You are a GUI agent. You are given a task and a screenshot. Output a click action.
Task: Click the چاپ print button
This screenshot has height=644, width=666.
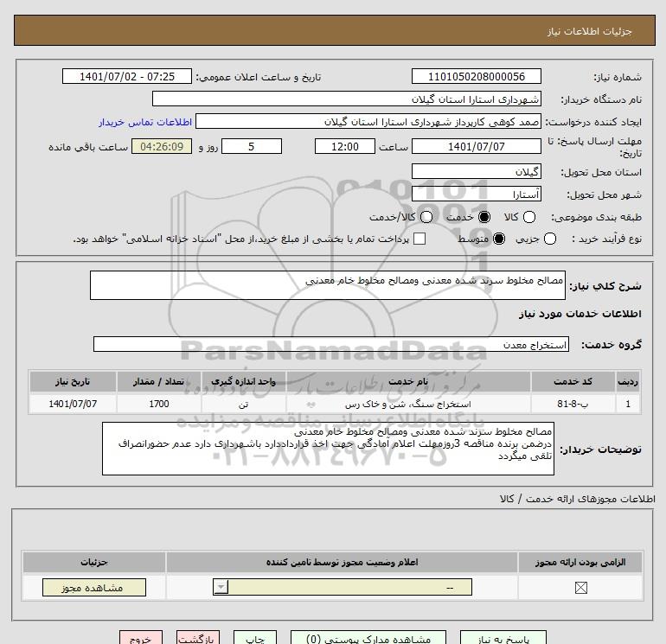[255, 638]
